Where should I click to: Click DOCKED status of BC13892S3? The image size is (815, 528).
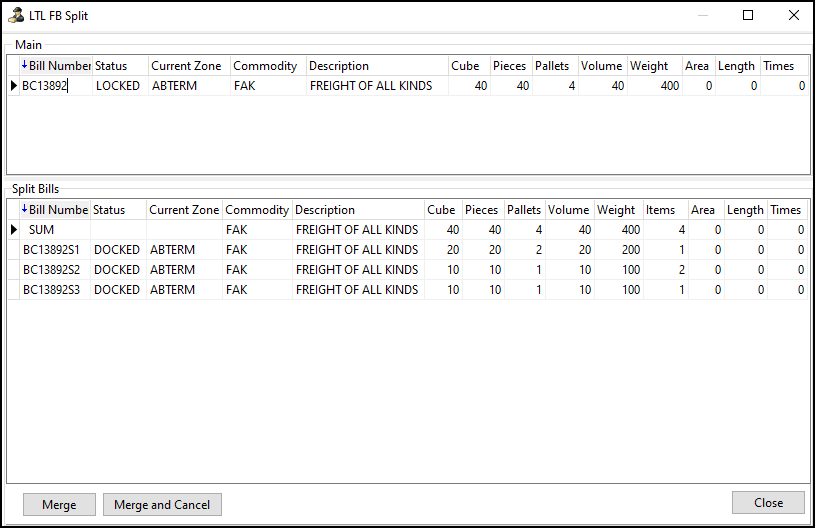click(x=117, y=289)
